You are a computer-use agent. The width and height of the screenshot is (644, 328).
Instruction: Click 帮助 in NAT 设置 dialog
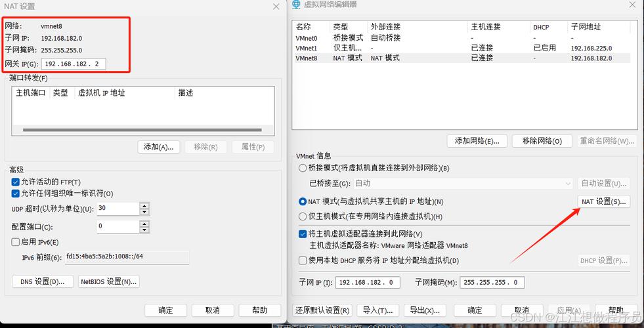point(259,310)
